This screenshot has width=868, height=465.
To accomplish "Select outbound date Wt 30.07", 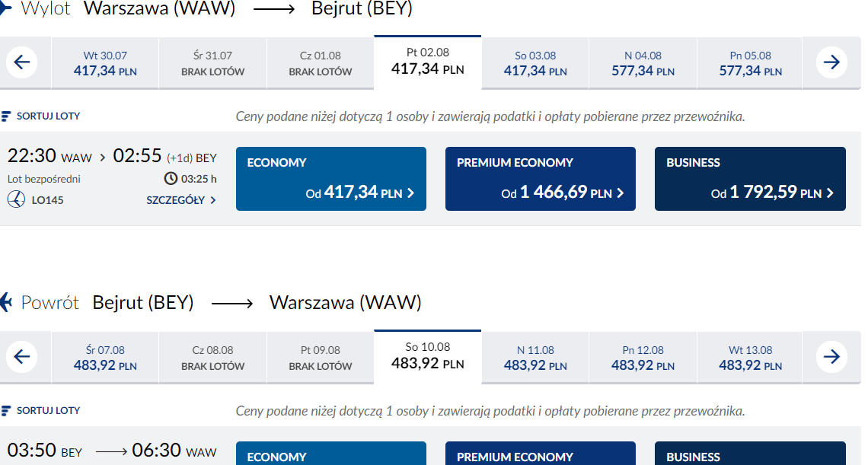I will coord(105,63).
